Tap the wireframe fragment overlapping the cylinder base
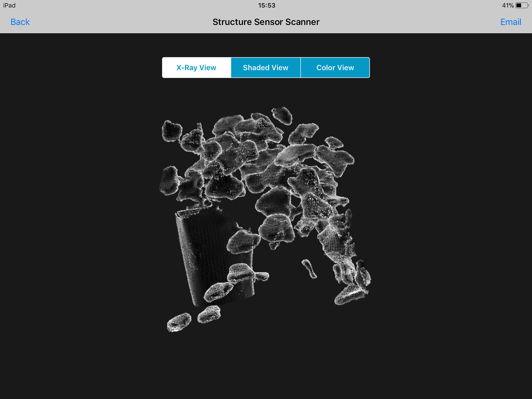 click(x=218, y=292)
